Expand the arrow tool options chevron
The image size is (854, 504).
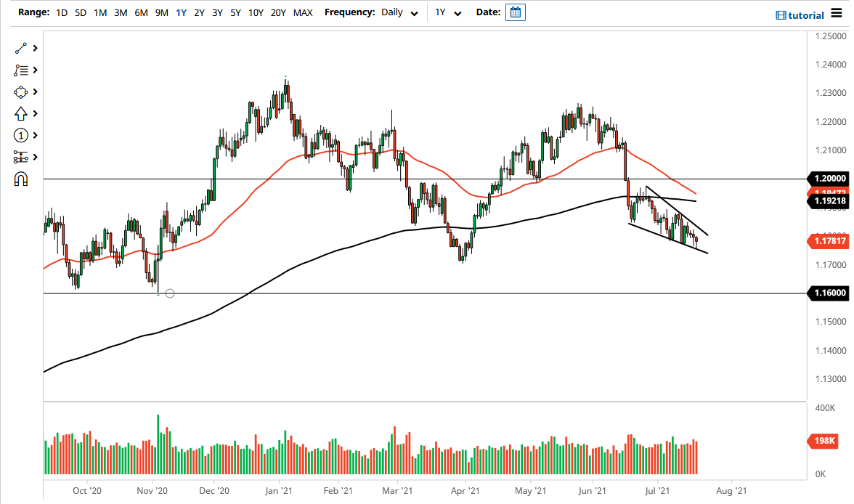(35, 113)
